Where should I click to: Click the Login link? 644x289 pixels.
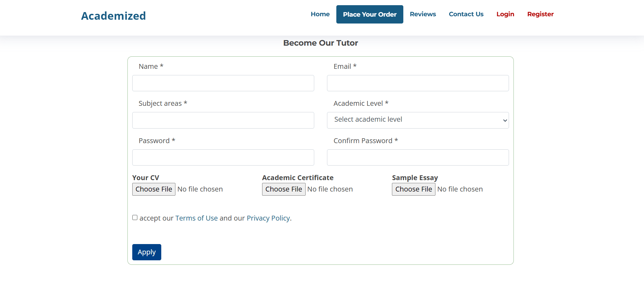tap(505, 14)
